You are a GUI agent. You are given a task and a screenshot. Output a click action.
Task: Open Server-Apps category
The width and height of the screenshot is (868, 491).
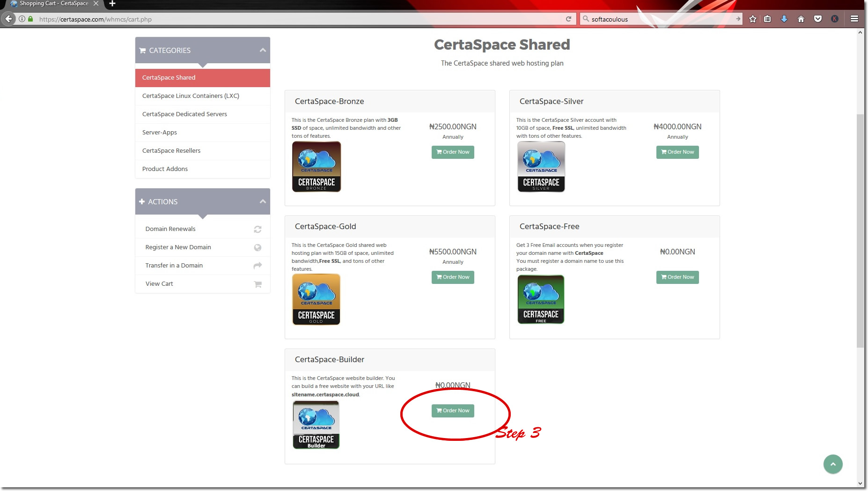(203, 133)
